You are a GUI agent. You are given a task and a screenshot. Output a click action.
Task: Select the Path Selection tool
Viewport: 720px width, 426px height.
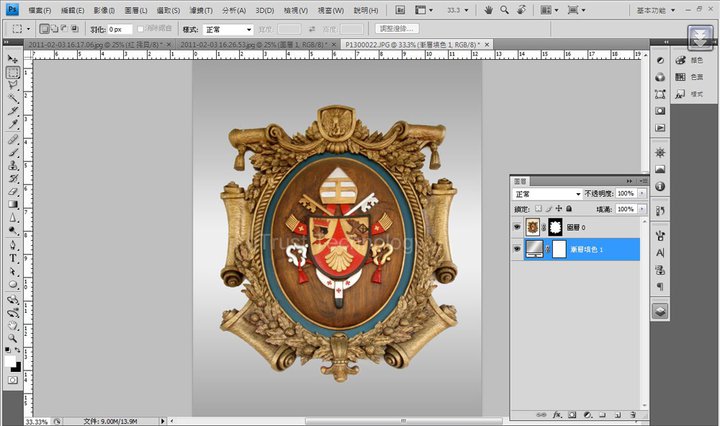click(13, 271)
